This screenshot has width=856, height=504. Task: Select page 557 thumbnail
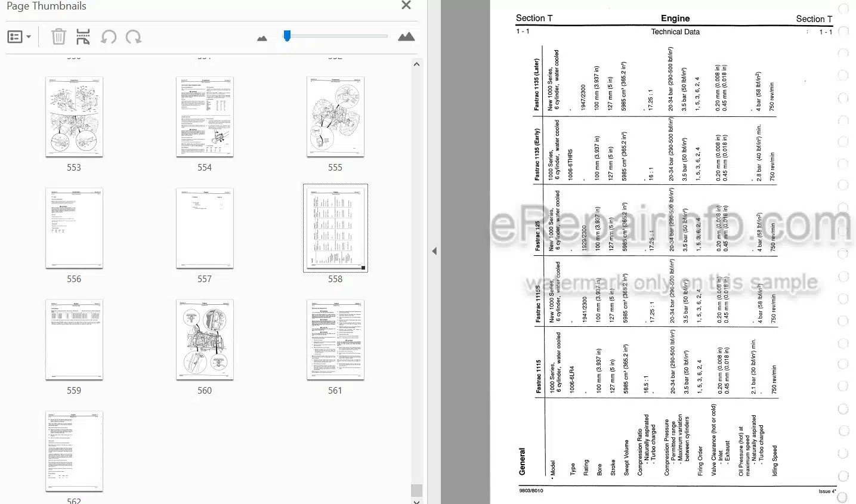pos(205,228)
